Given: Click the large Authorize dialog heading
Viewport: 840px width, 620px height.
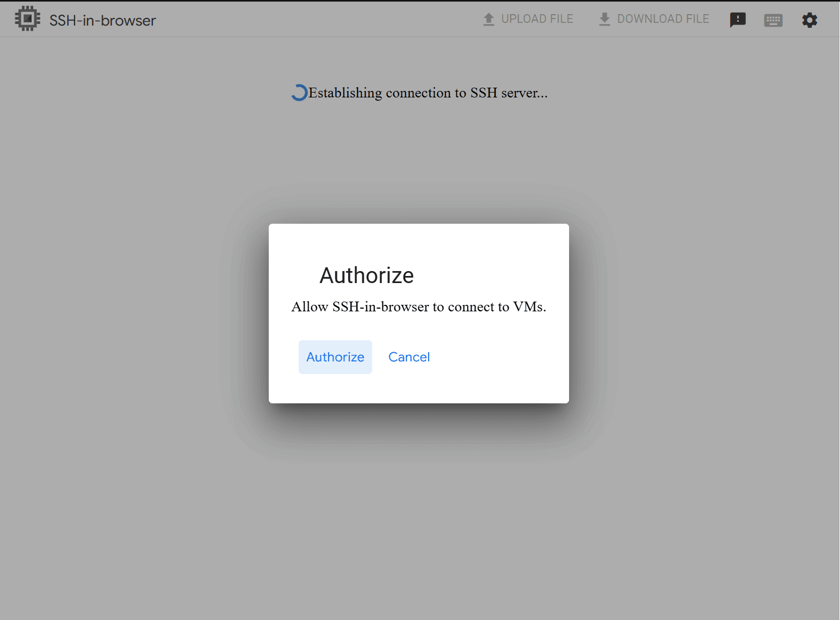Looking at the screenshot, I should [366, 275].
